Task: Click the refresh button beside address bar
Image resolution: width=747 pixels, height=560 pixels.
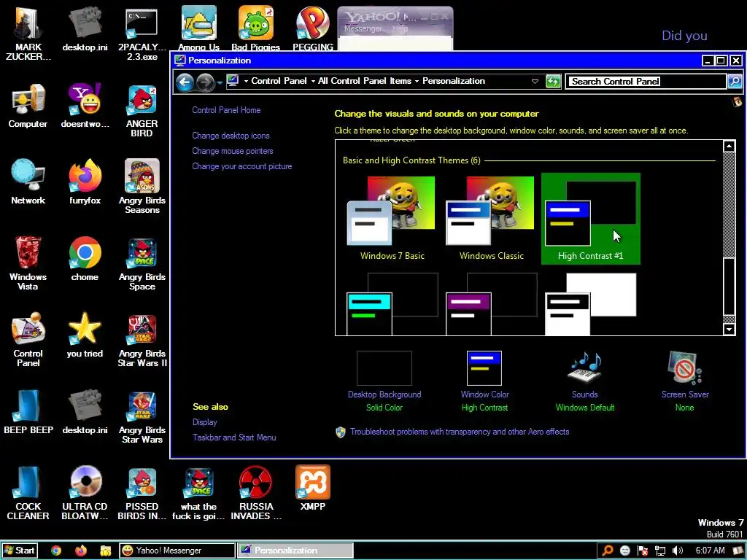Action: tap(553, 82)
